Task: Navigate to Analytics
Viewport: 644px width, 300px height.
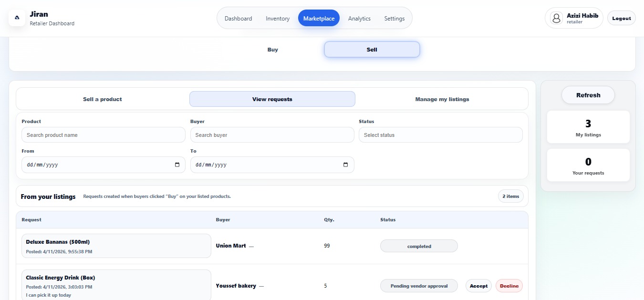Action: point(359,19)
